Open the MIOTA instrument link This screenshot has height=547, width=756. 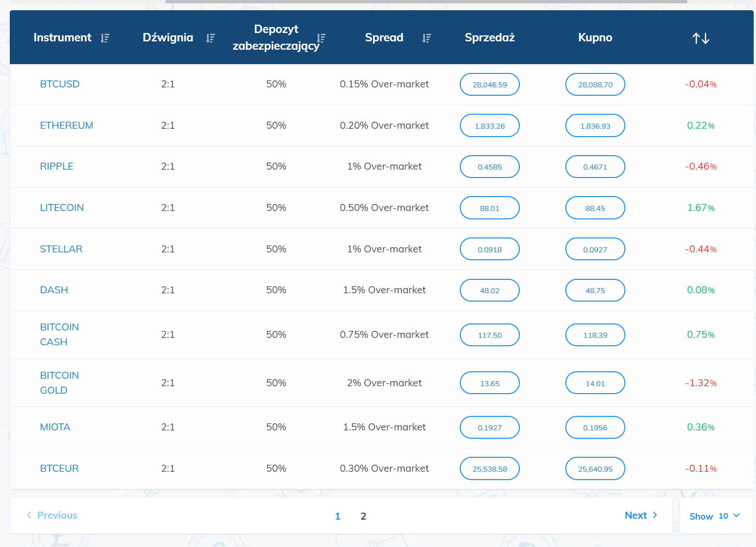(x=55, y=427)
